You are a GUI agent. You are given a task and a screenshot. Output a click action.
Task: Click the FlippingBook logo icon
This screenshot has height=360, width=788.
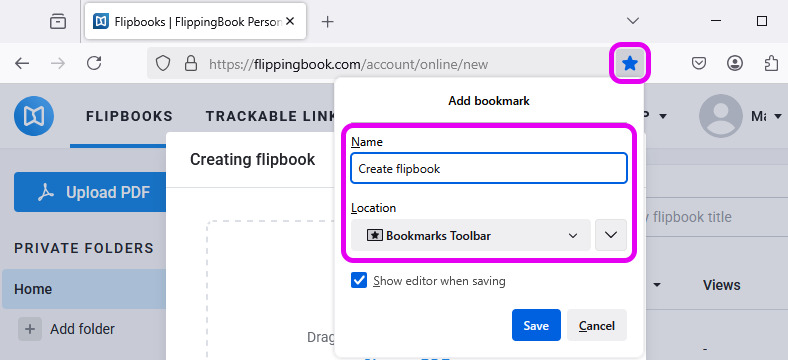[x=34, y=116]
